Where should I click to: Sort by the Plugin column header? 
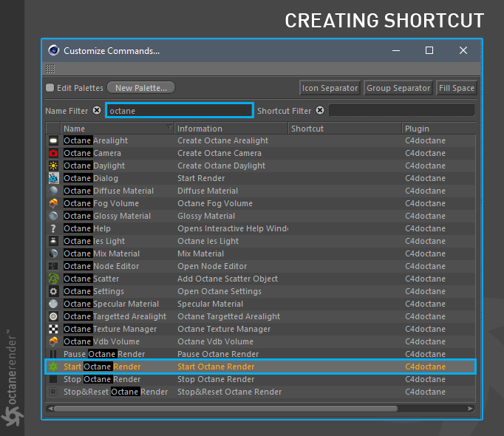tap(439, 129)
